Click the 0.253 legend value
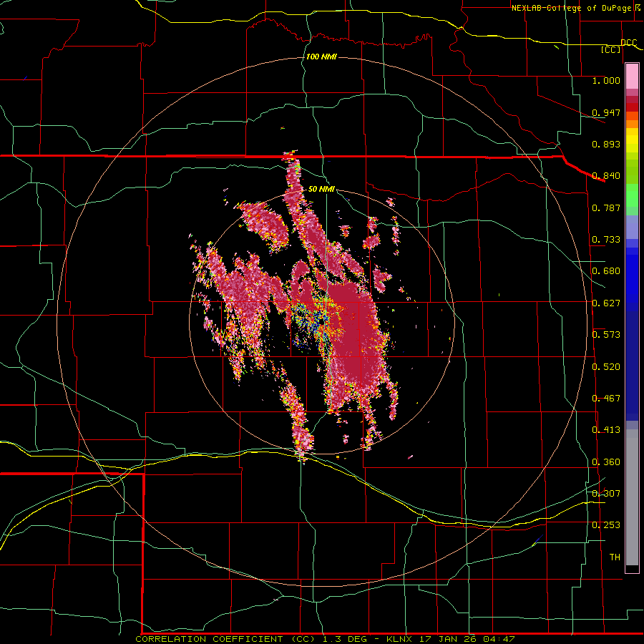The width and height of the screenshot is (644, 644). pyautogui.click(x=606, y=525)
